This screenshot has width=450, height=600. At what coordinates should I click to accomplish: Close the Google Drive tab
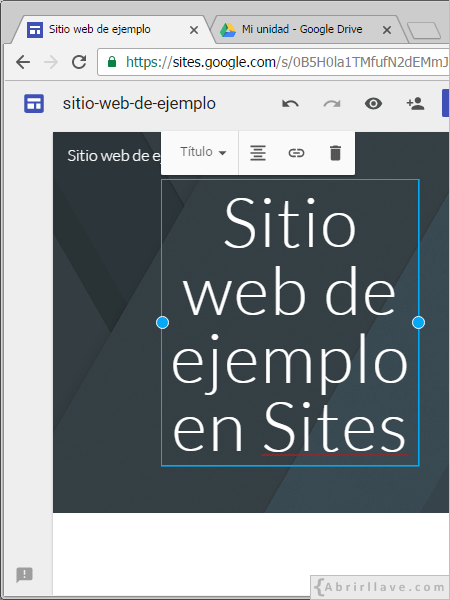387,30
